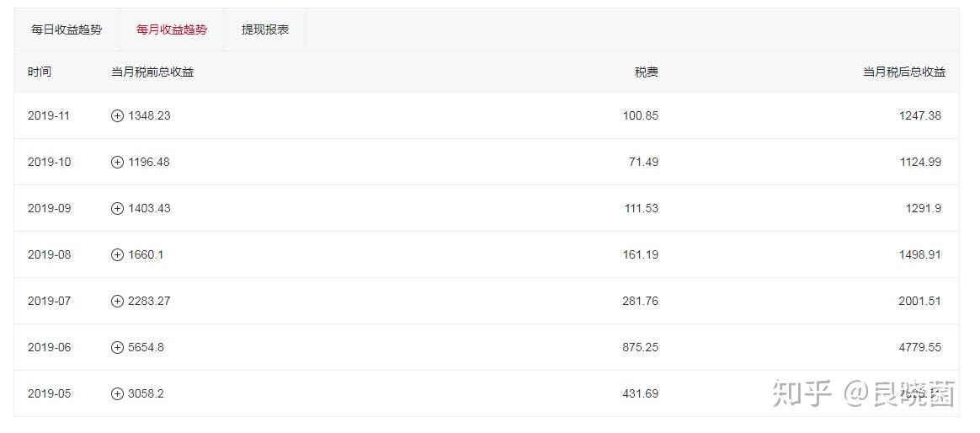This screenshot has height=433, width=980.
Task: Select the 每月收益趋势 tab
Action: pos(172,29)
